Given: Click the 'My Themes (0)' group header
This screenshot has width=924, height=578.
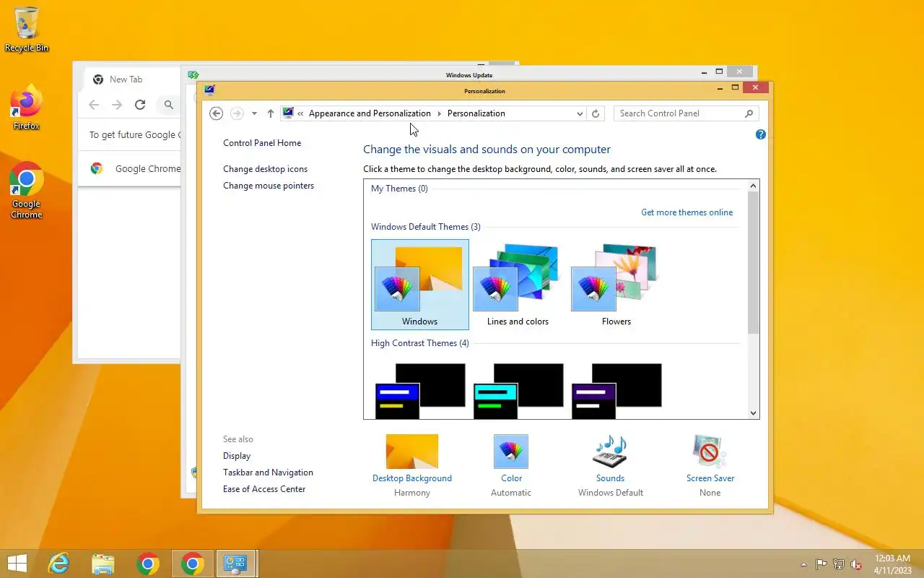Looking at the screenshot, I should tap(399, 189).
